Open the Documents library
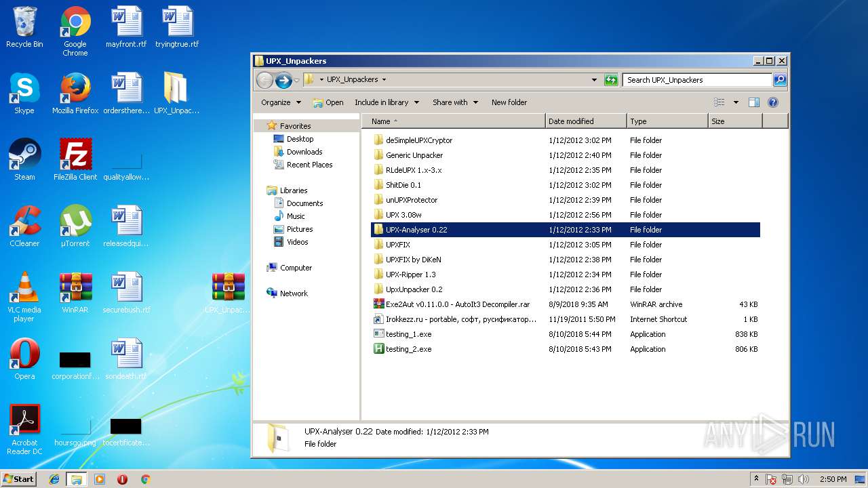Image resolution: width=868 pixels, height=488 pixels. [x=304, y=203]
